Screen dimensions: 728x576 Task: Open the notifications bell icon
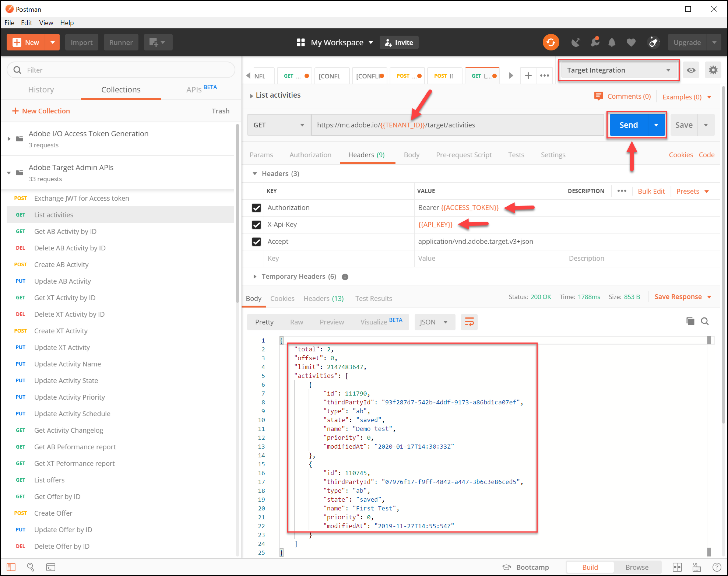pos(611,43)
